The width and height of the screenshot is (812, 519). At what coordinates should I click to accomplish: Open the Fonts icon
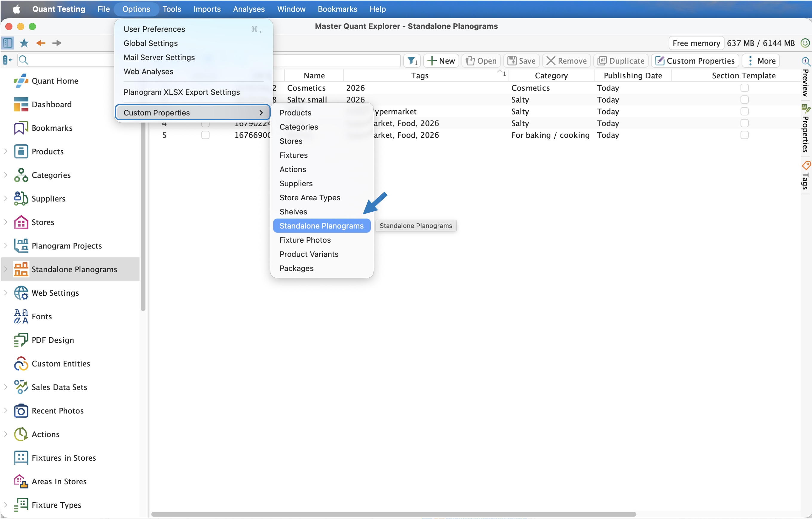pos(21,317)
